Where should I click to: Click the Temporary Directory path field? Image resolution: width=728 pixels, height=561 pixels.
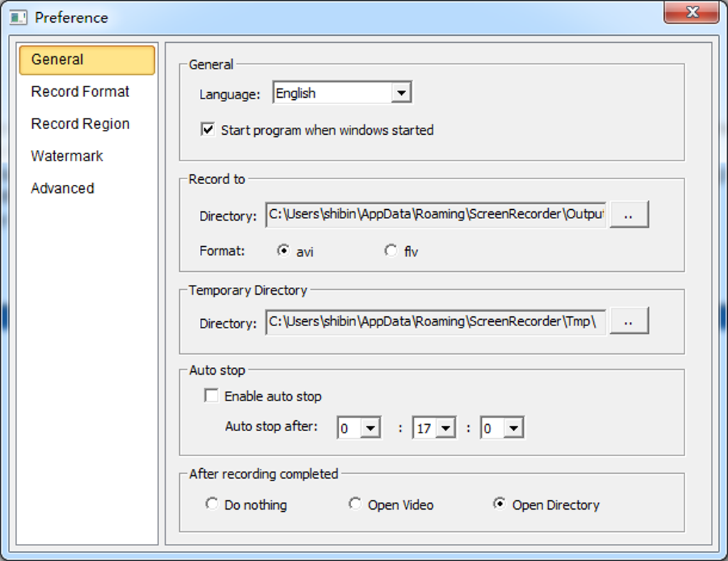(x=435, y=322)
